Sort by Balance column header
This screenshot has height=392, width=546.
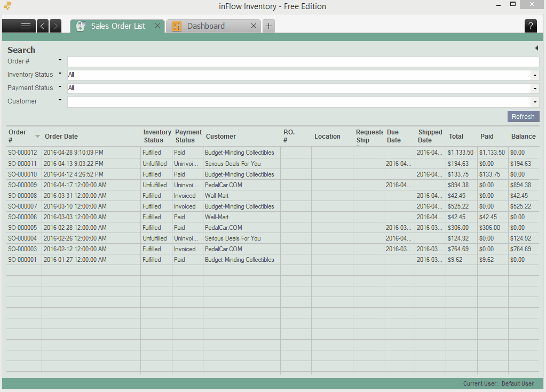[524, 136]
